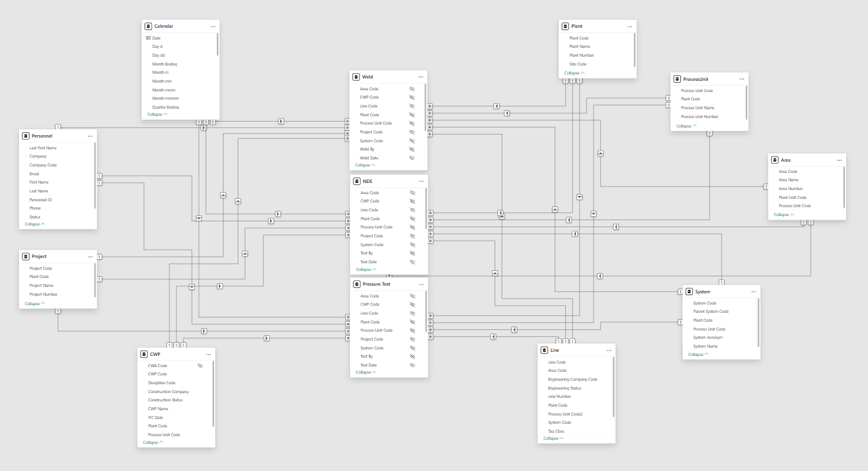Toggle visibility of CWA Code in CWP
868x471 pixels.
(x=200, y=365)
